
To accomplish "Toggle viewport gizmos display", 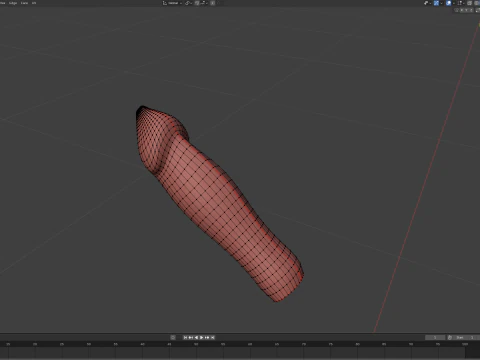I will pos(436,3).
